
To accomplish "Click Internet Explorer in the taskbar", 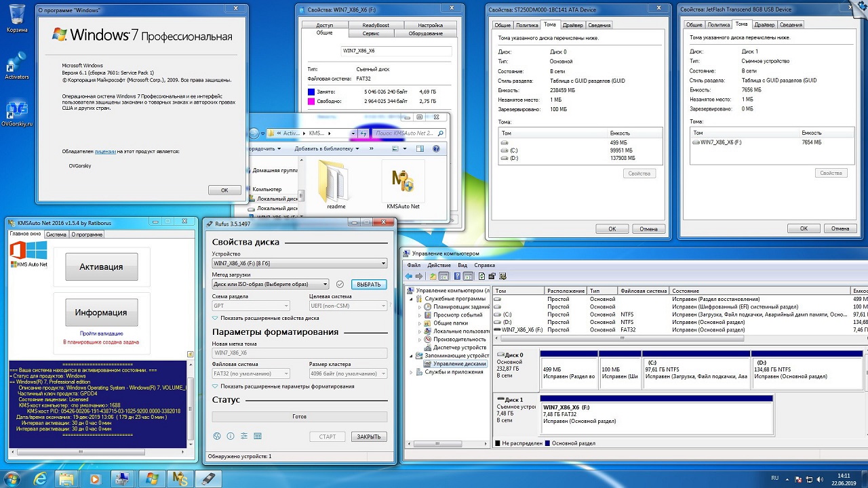I will (x=40, y=479).
